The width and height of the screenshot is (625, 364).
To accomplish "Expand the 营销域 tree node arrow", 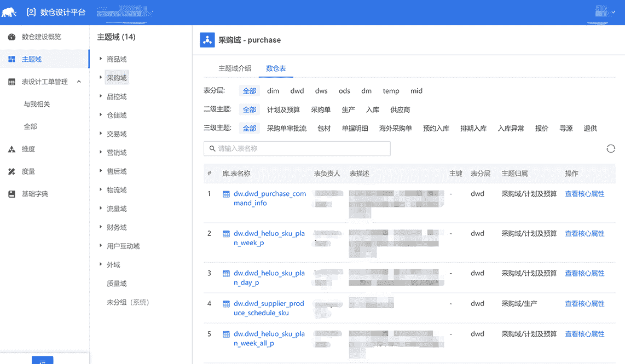I will pos(101,152).
